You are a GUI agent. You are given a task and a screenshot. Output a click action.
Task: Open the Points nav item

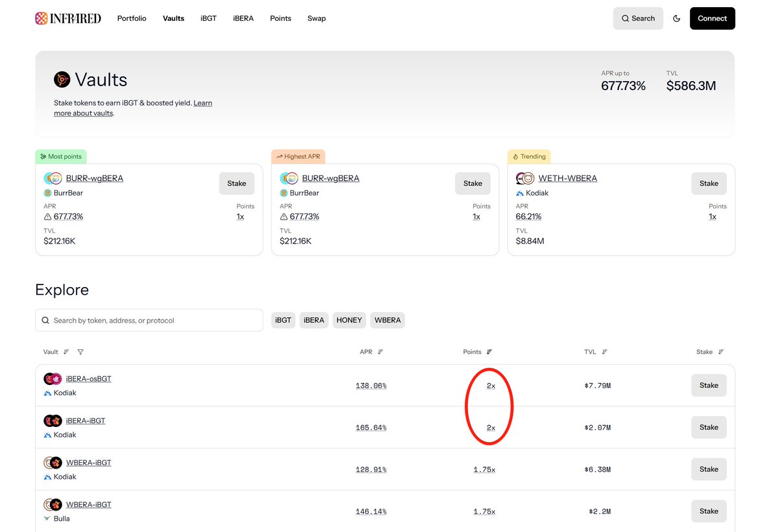tap(281, 18)
